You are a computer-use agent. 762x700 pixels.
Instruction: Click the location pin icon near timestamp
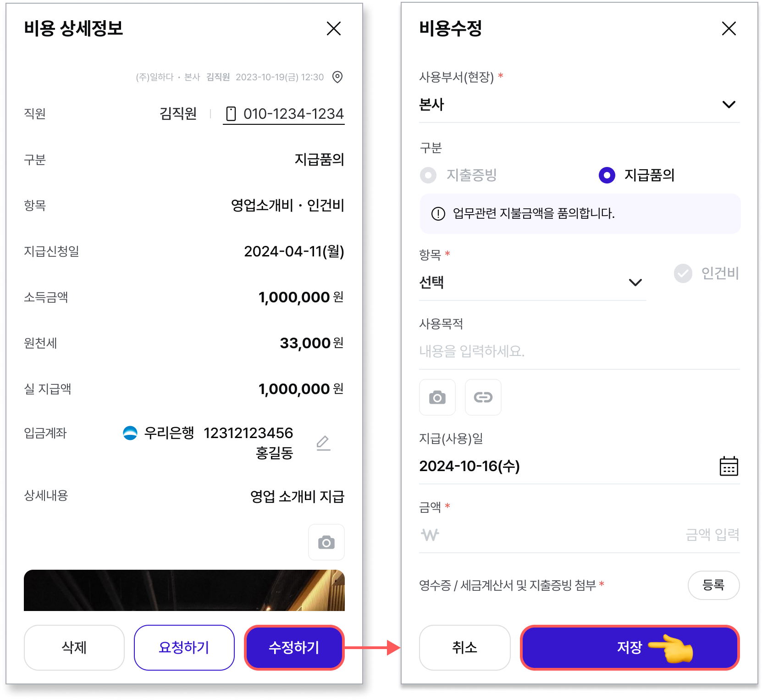337,77
